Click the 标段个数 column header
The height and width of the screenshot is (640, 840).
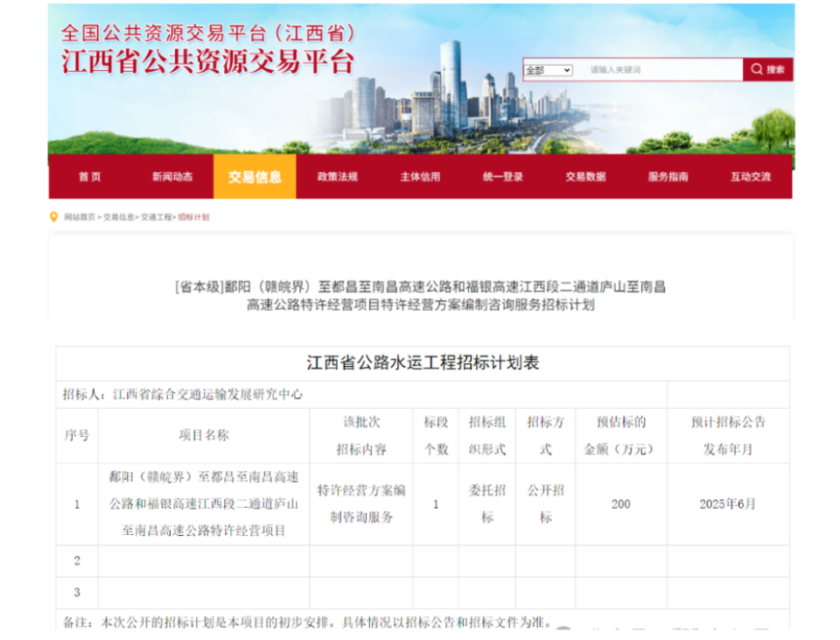[436, 435]
